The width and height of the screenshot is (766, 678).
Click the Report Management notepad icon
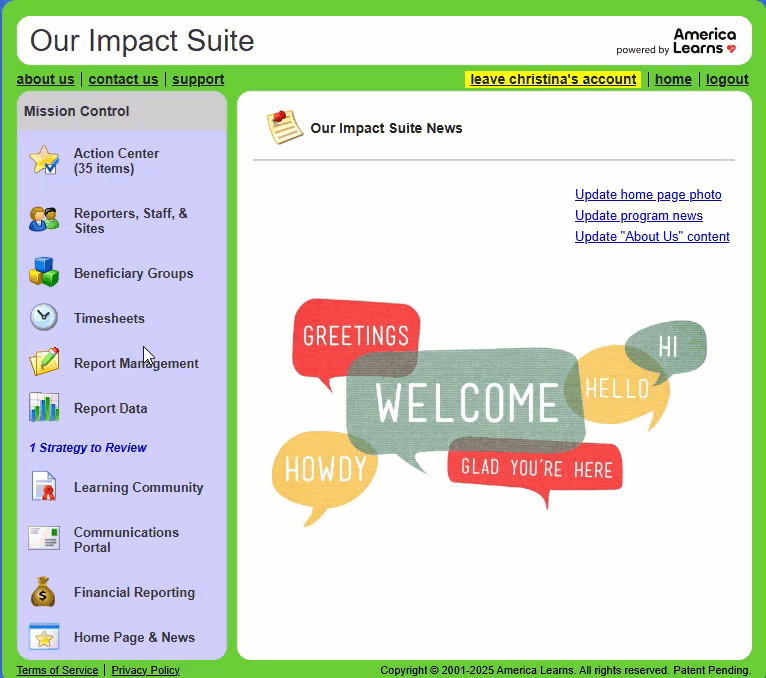tap(44, 362)
